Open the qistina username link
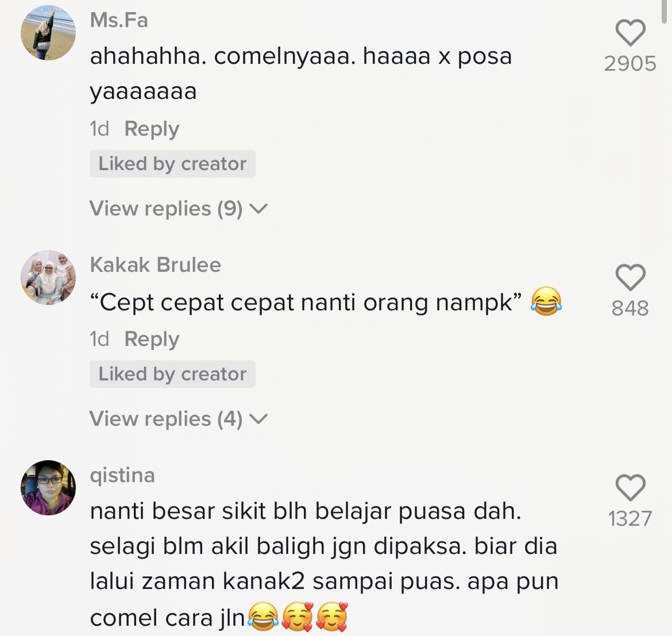Screen dimensions: 672x636 tap(122, 476)
